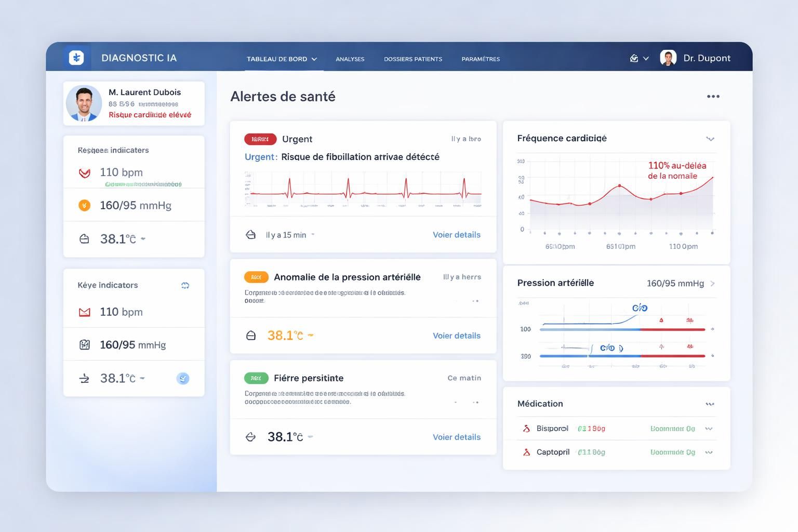Click heart icon beside top 110 bpm
The height and width of the screenshot is (532, 798).
[84, 172]
